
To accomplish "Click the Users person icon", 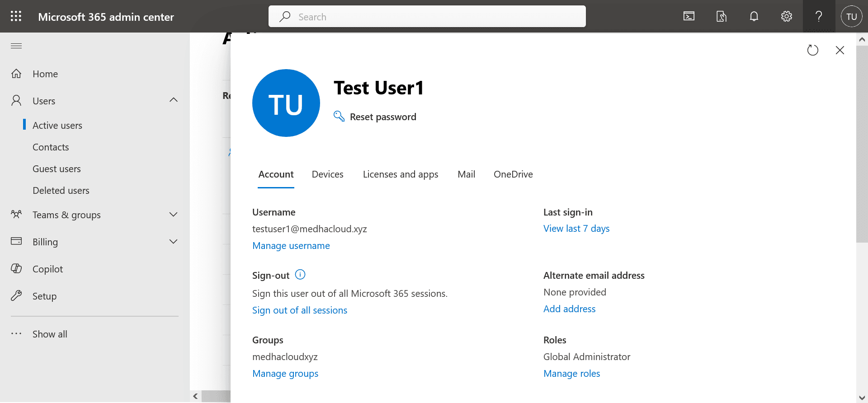I will point(16,100).
